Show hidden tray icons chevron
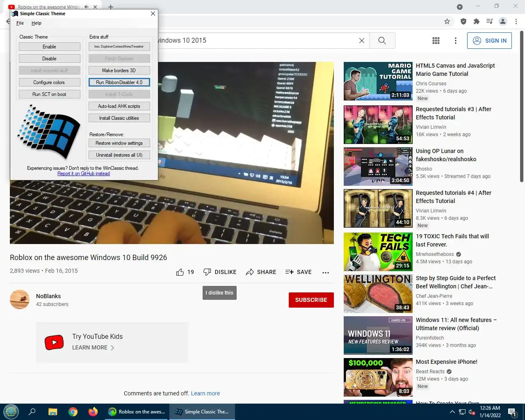This screenshot has height=420, width=525. [x=452, y=412]
